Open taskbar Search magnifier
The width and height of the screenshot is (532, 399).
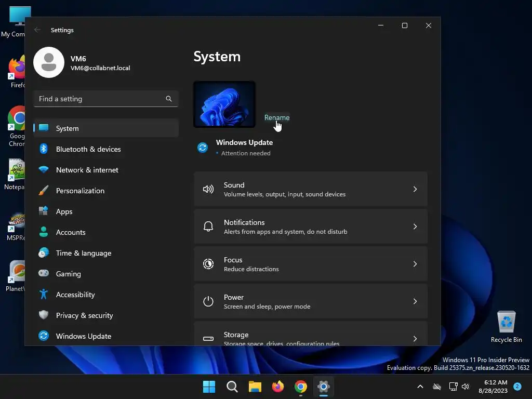click(232, 387)
